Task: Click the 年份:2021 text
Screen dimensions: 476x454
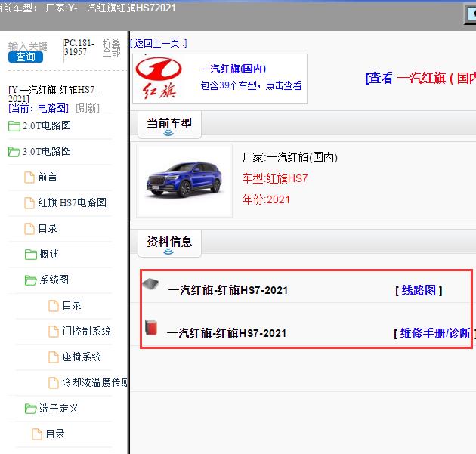Action: (x=266, y=199)
